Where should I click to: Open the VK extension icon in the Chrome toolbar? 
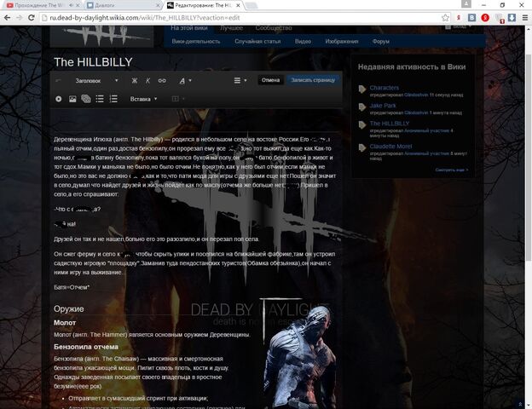pyautogui.click(x=472, y=18)
